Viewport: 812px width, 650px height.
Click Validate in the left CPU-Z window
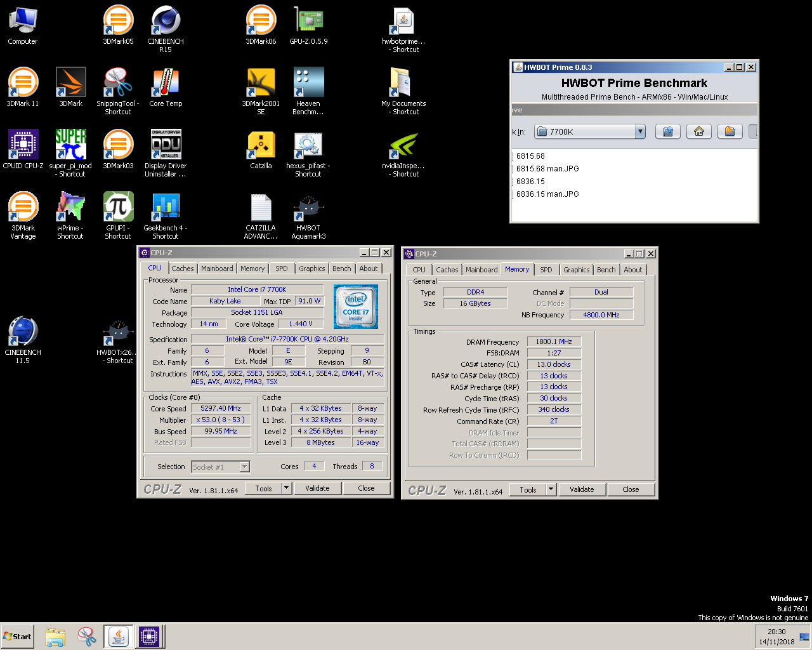coord(317,488)
